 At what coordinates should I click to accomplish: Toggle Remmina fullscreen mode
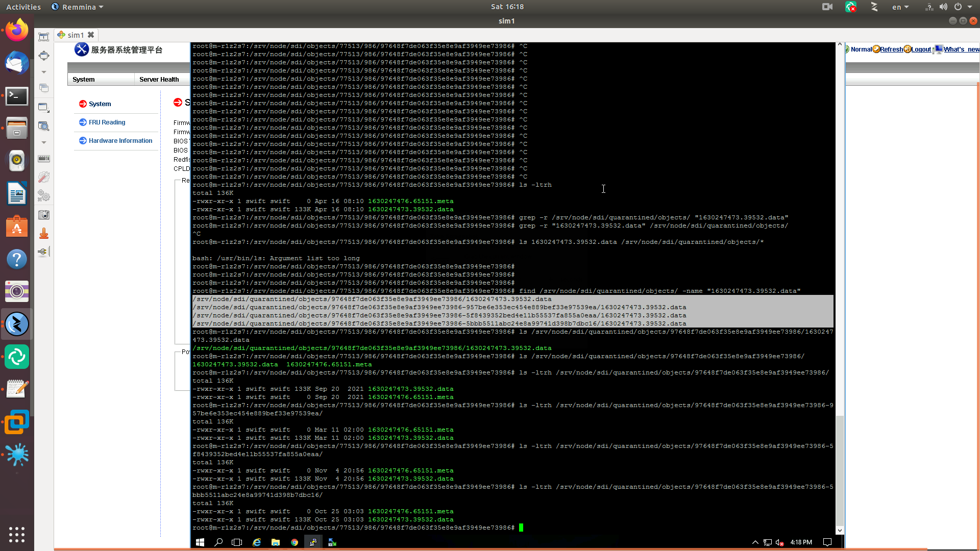(44, 55)
